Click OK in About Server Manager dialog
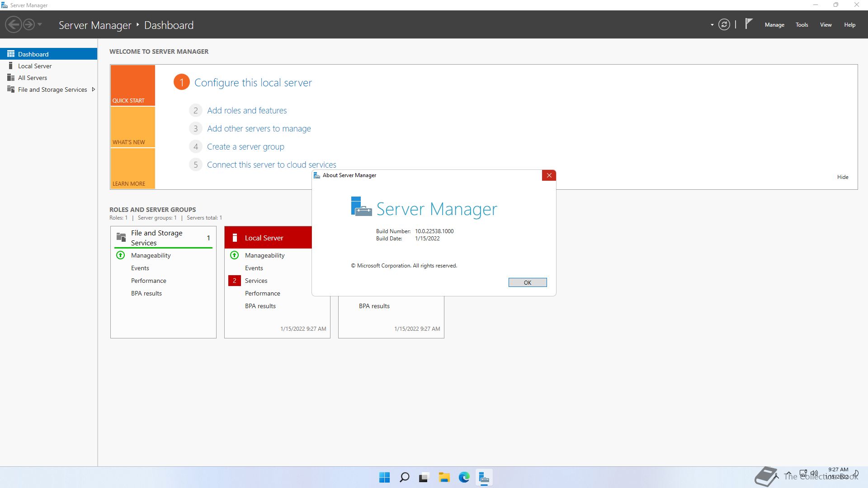This screenshot has width=868, height=488. (x=528, y=282)
